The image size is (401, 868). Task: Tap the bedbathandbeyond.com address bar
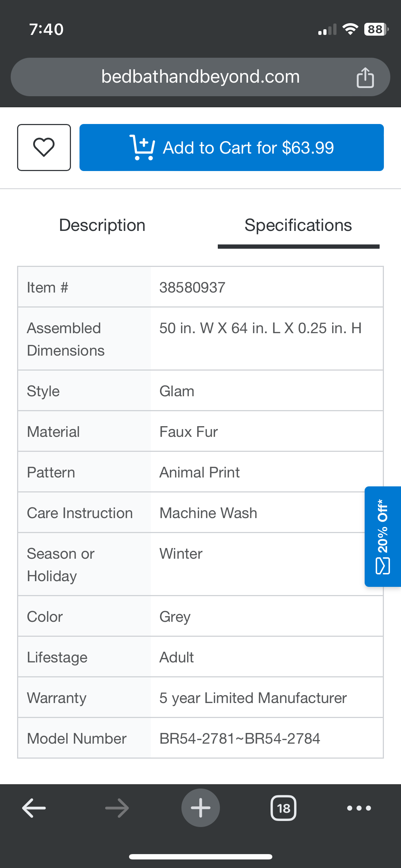[200, 77]
